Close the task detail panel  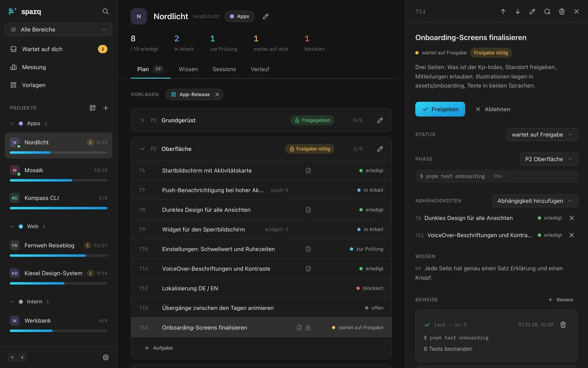(x=577, y=11)
